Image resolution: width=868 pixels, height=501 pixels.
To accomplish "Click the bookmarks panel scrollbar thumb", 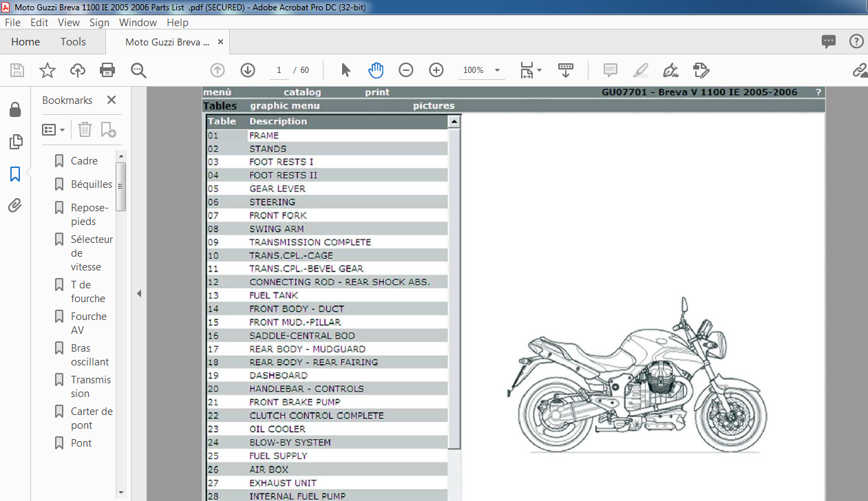I will click(120, 186).
